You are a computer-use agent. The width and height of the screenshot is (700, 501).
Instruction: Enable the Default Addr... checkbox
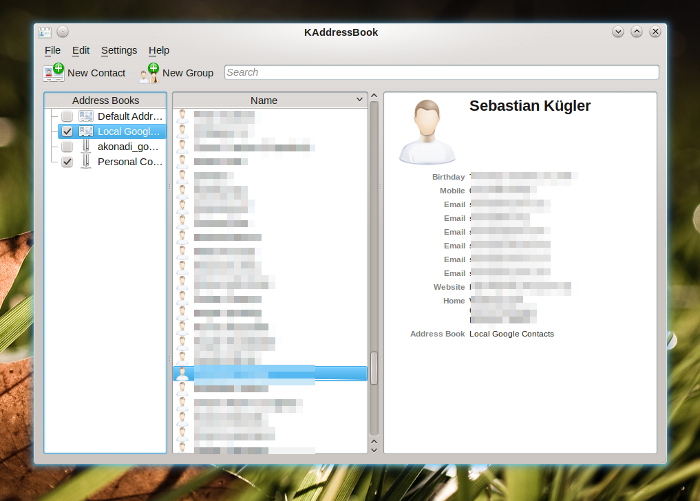[x=67, y=117]
